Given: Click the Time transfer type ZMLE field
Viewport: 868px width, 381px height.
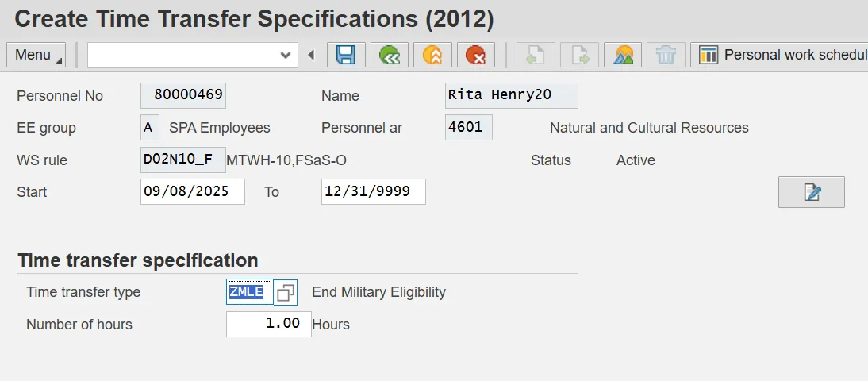Looking at the screenshot, I should click(249, 292).
